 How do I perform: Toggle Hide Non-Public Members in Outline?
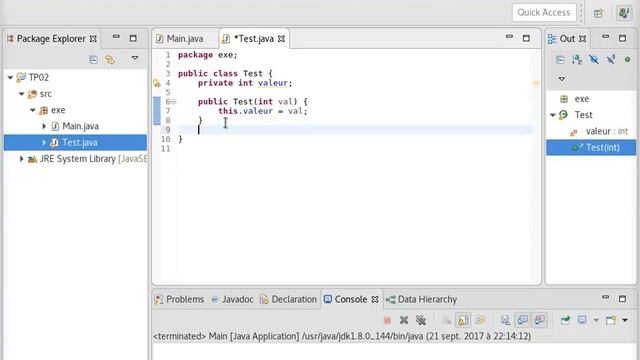(x=627, y=60)
